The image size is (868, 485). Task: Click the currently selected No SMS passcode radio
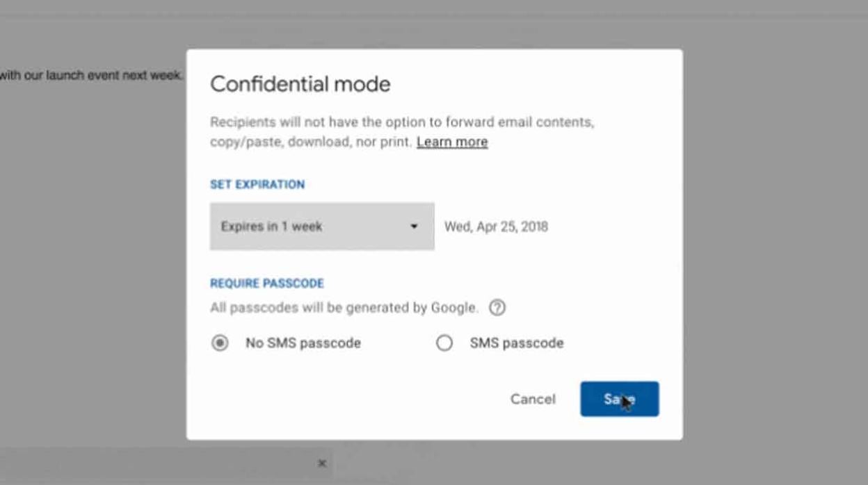pos(220,343)
